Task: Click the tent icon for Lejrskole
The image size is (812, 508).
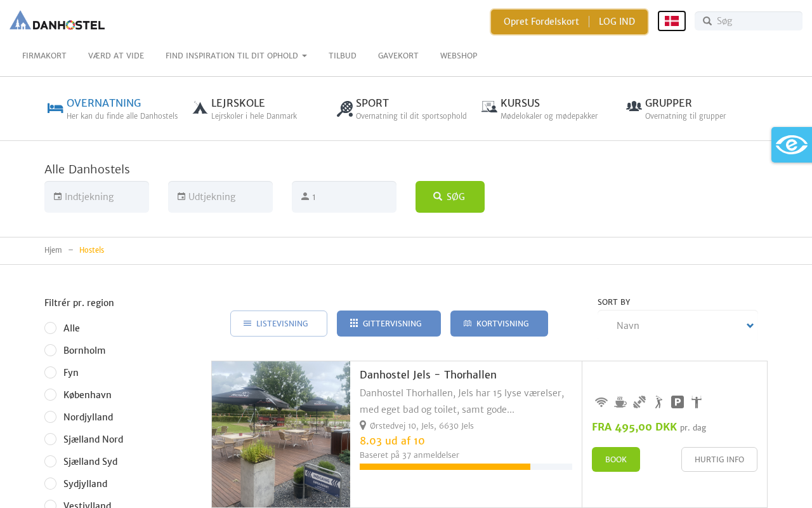Action: coord(200,108)
